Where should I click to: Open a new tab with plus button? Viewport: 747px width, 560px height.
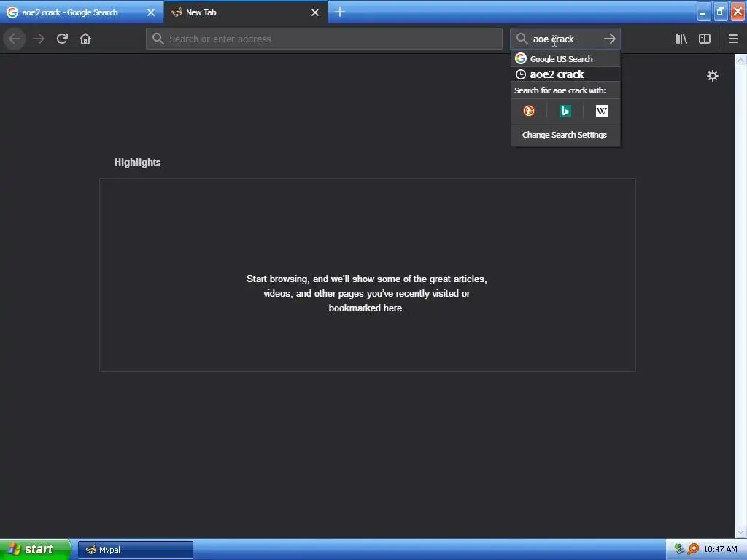pos(340,12)
